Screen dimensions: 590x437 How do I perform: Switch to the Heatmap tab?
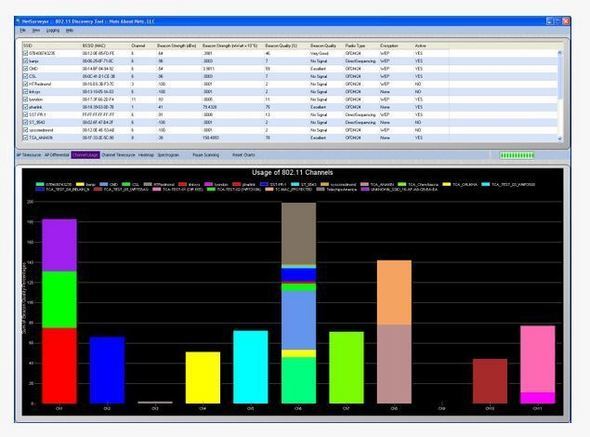pyautogui.click(x=146, y=155)
